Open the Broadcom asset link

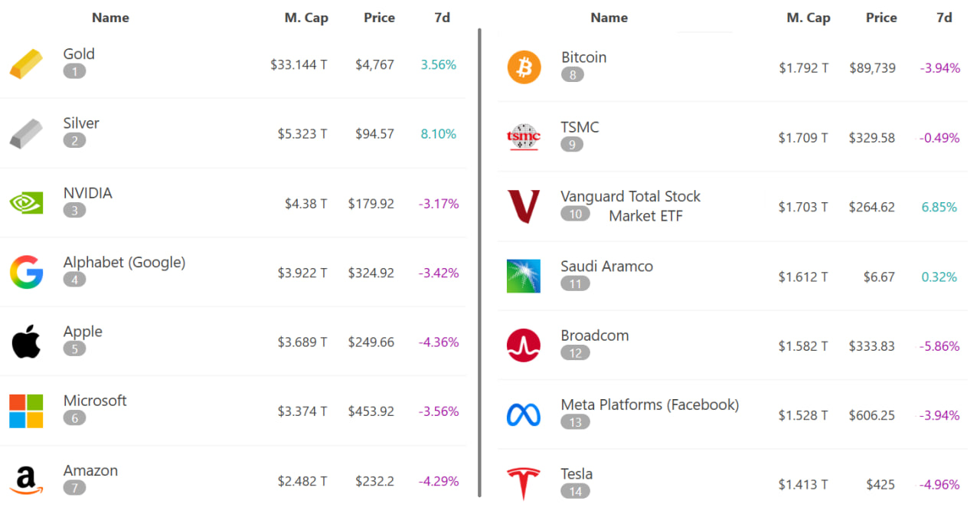pyautogui.click(x=594, y=336)
